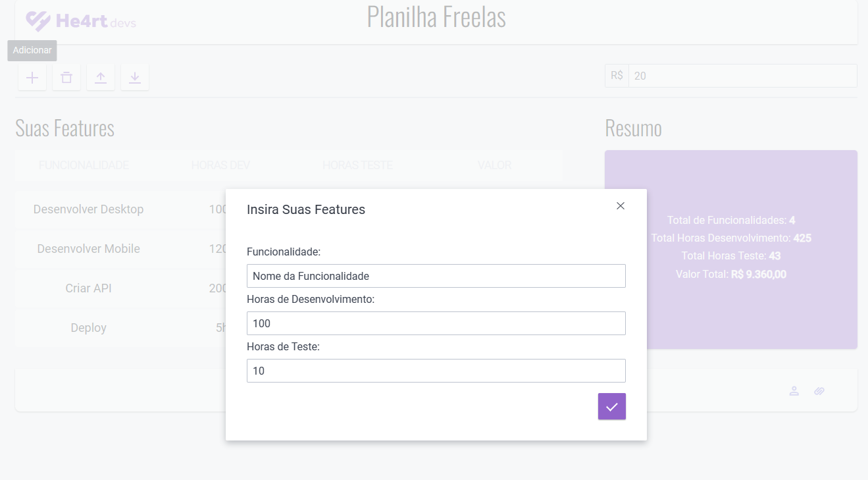Viewport: 868px width, 480px height.
Task: Click the R$ hourly rate field
Action: tap(742, 75)
